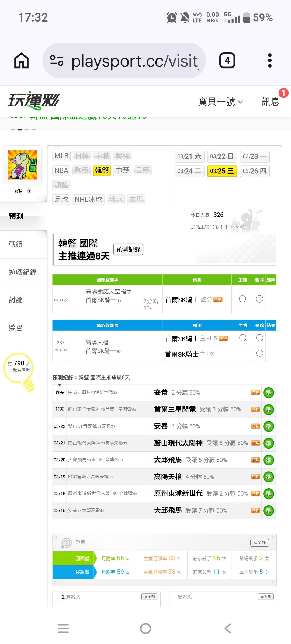This screenshot has width=291, height=644.
Task: Tap 主推月勝率 83 % value
Action: tap(162, 558)
